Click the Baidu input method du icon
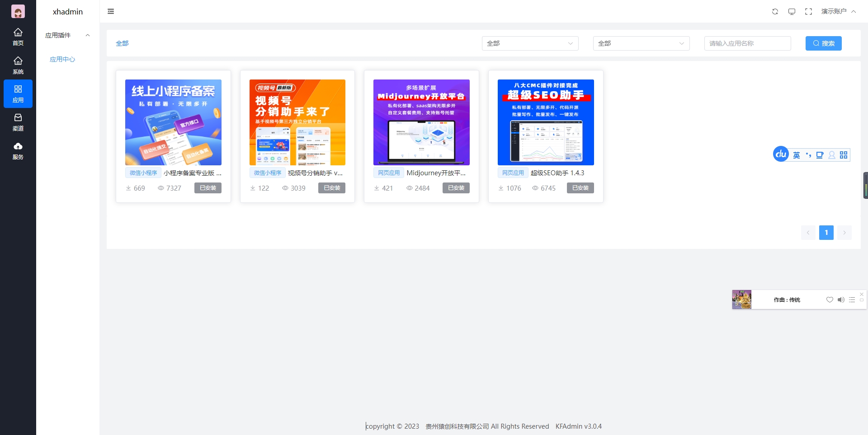868x435 pixels. [x=781, y=154]
